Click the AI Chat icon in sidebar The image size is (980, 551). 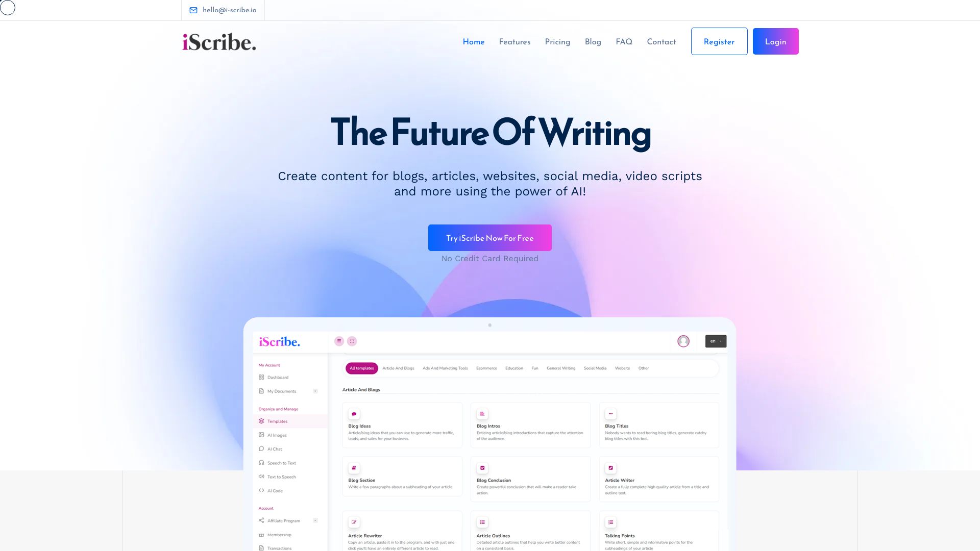(x=261, y=449)
